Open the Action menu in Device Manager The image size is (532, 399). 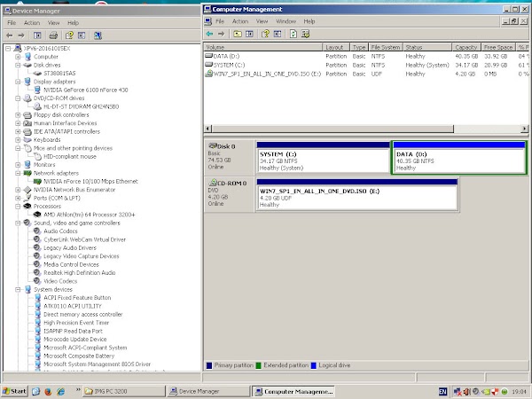(x=32, y=22)
